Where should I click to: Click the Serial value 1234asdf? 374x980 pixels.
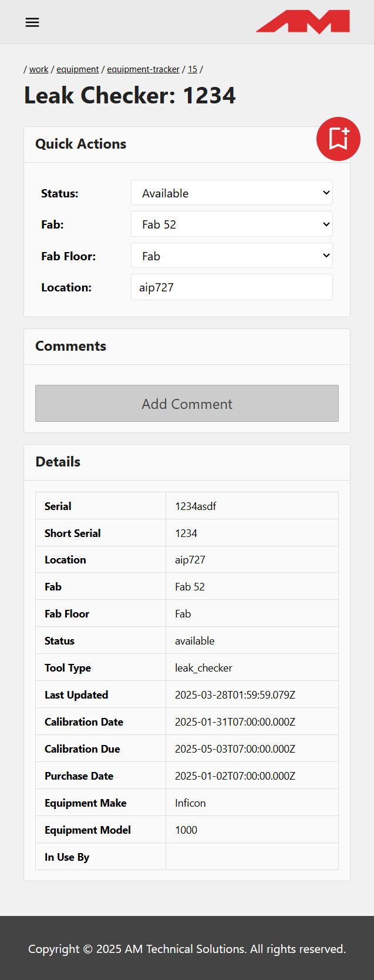pyautogui.click(x=196, y=506)
